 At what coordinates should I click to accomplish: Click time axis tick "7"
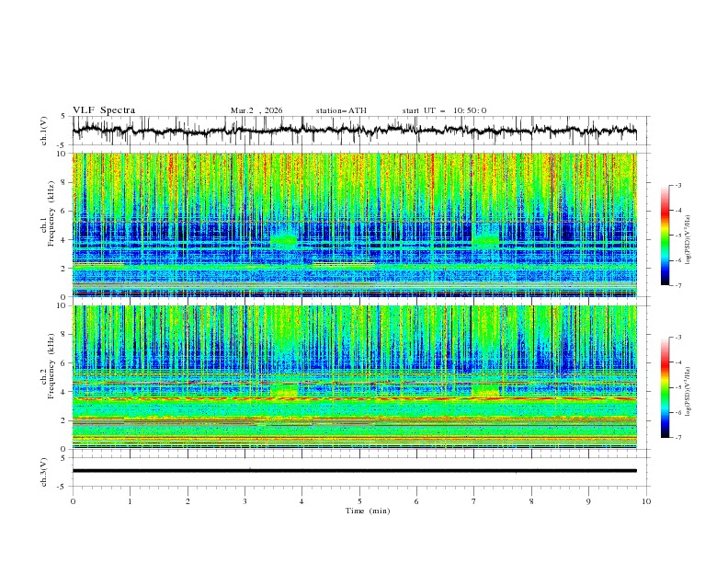pos(474,501)
